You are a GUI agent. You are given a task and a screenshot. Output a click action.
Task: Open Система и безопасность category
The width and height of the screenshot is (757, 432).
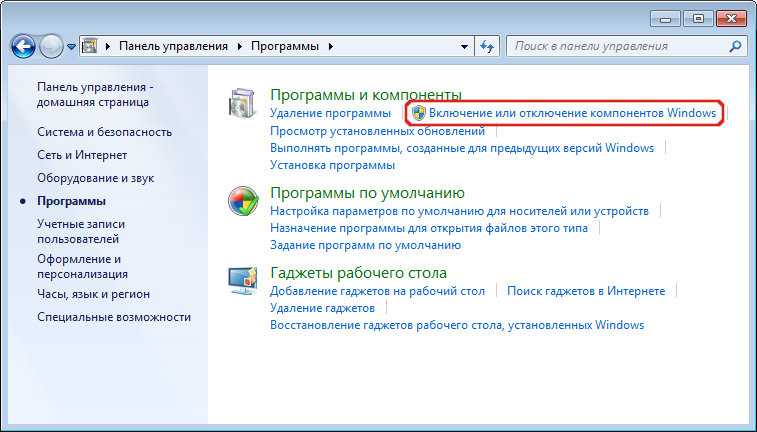pos(104,132)
